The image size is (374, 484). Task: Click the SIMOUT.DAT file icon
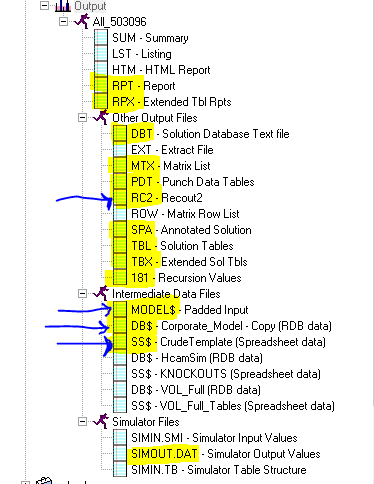pos(120,454)
